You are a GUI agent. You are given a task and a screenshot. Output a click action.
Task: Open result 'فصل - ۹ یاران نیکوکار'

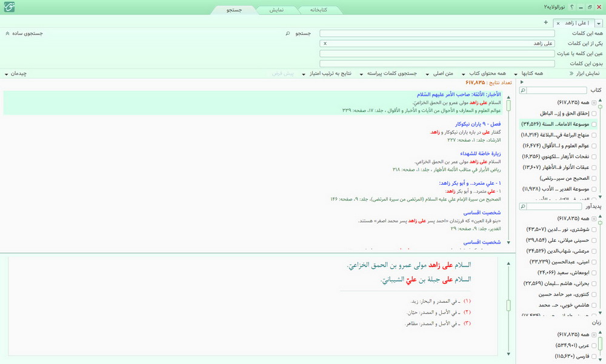tap(478, 124)
